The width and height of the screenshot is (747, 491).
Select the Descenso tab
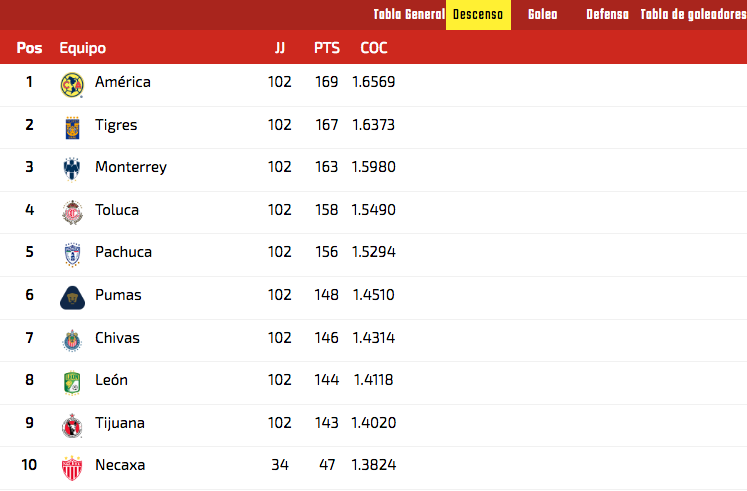click(478, 15)
